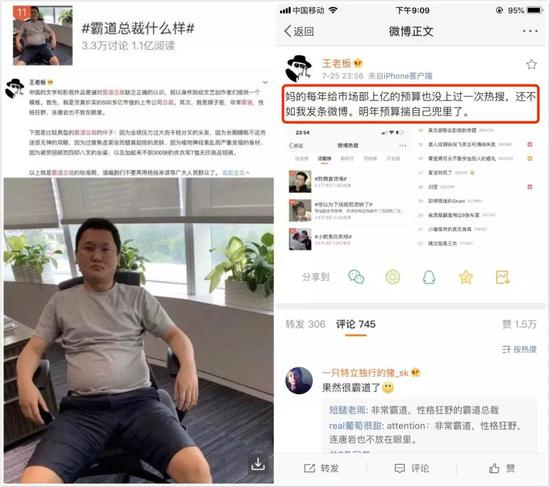
Task: Select the 评论 745 tab
Action: tap(356, 324)
